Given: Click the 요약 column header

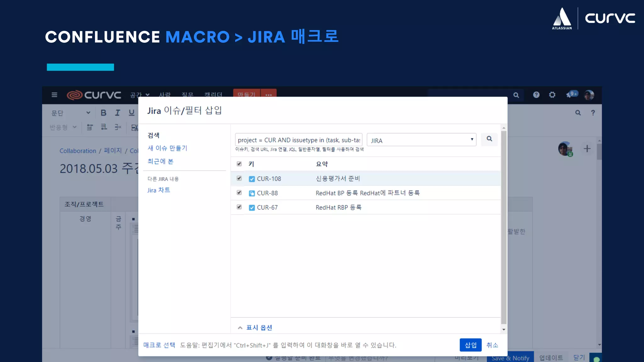Looking at the screenshot, I should [322, 164].
